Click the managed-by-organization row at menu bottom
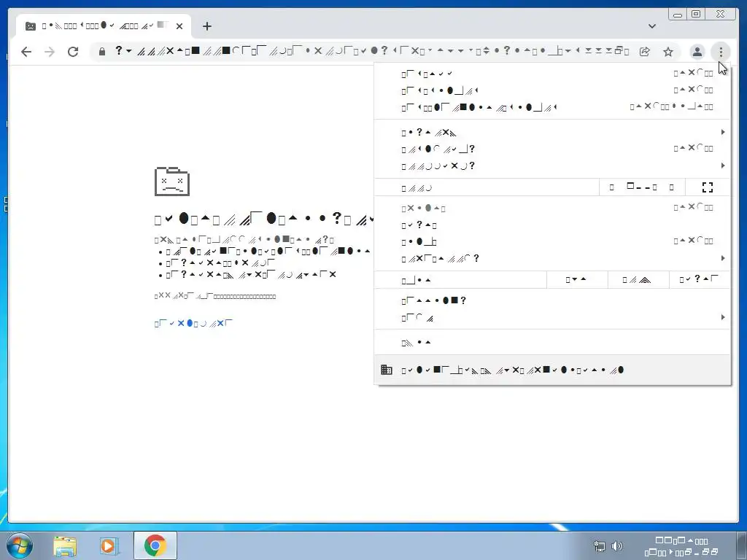Screen dimensions: 747x560 552,370
